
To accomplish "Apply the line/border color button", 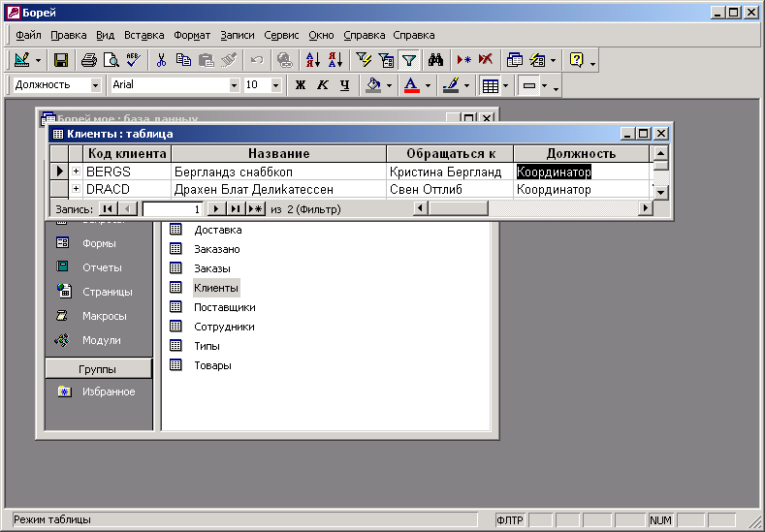I will point(451,85).
